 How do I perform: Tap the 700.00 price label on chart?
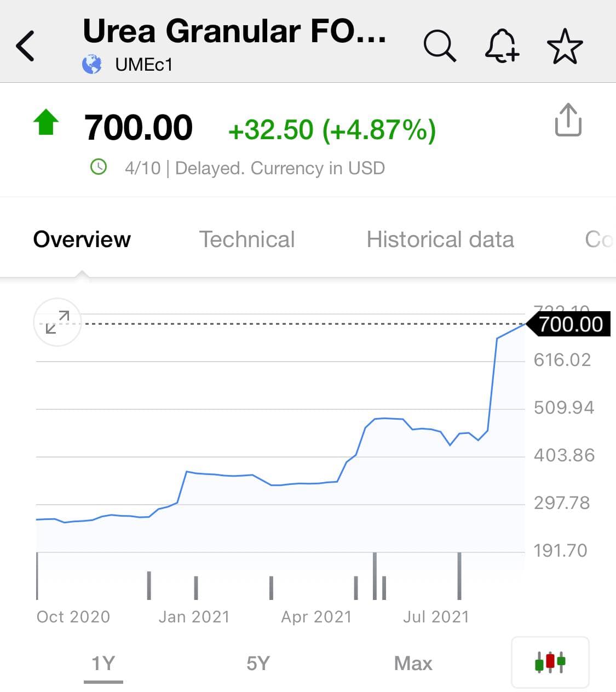(570, 324)
